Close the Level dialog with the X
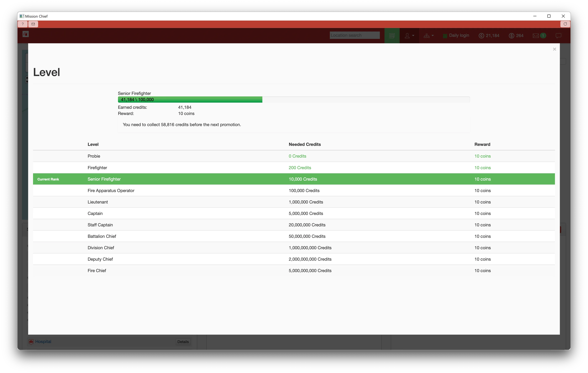This screenshot has width=588, height=373. pyautogui.click(x=554, y=49)
